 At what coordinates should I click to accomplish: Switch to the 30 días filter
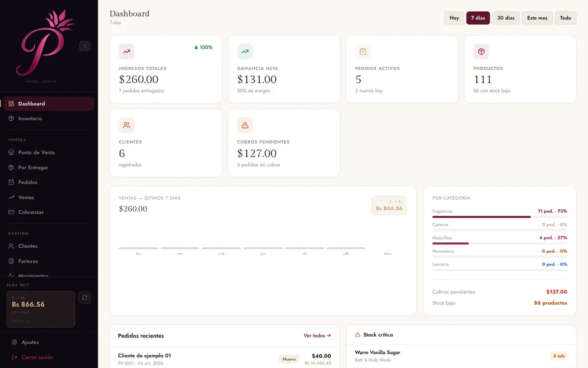coord(506,18)
